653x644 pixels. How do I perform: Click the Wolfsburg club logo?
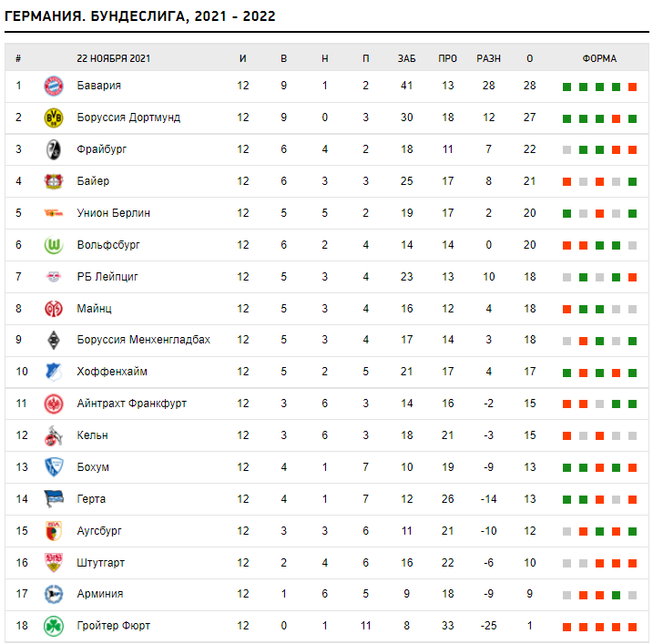pyautogui.click(x=54, y=245)
